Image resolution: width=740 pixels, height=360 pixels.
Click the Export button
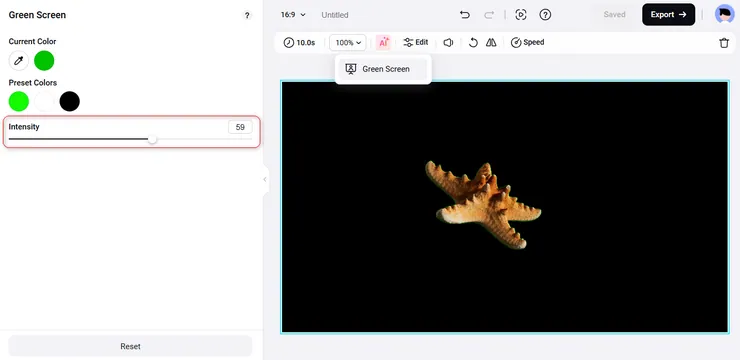click(668, 15)
